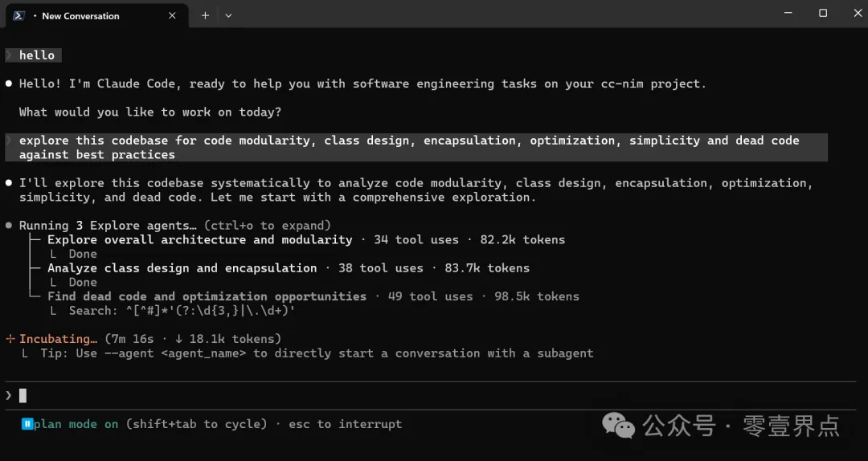Click the prompt arrow beside the cursor
This screenshot has height=461, width=868.
coord(9,395)
